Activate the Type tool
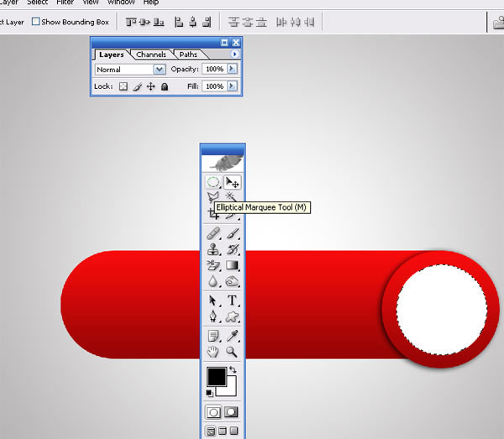 (233, 301)
